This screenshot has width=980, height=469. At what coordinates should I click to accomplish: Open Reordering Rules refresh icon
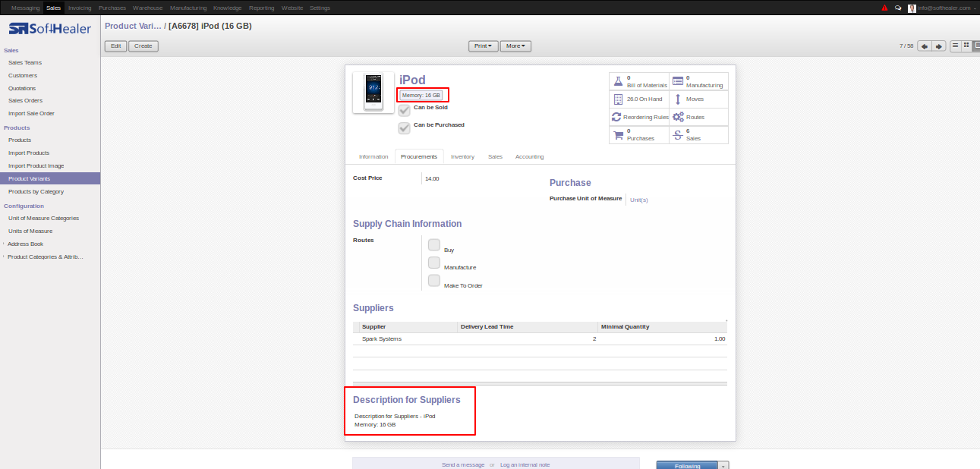(x=617, y=117)
